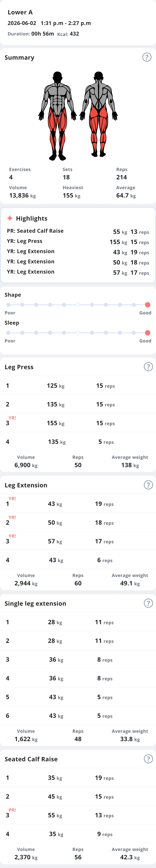Select Leg Extension set 2 with 50 kg

point(78,522)
